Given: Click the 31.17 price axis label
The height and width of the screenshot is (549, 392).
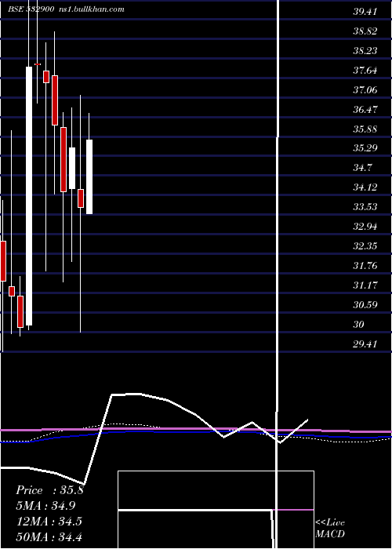Looking at the screenshot, I should tap(365, 285).
